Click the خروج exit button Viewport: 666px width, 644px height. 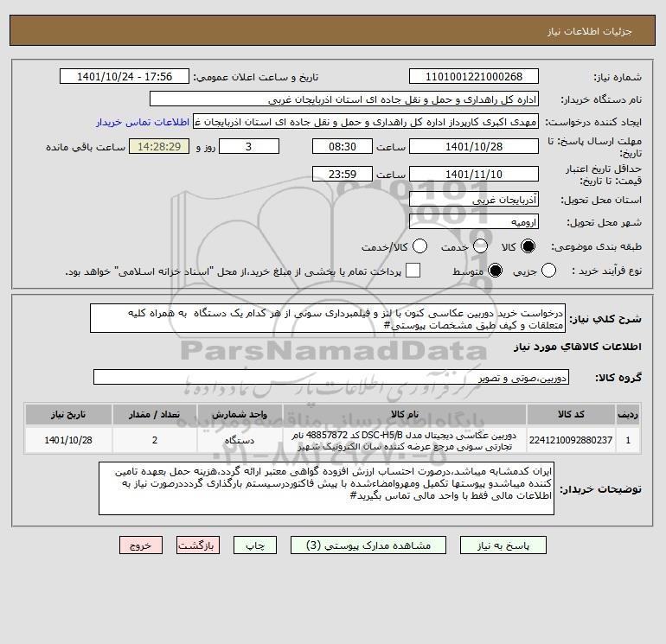(x=141, y=545)
